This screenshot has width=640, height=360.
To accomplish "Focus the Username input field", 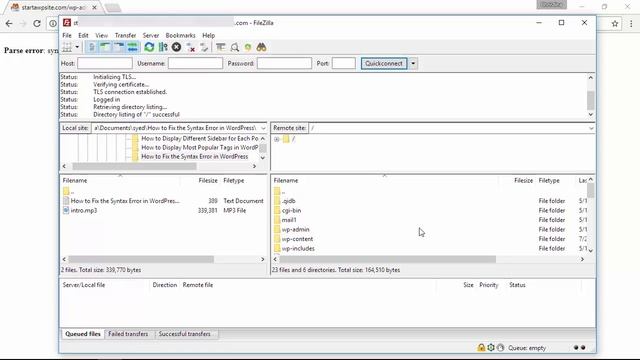I will tap(196, 63).
